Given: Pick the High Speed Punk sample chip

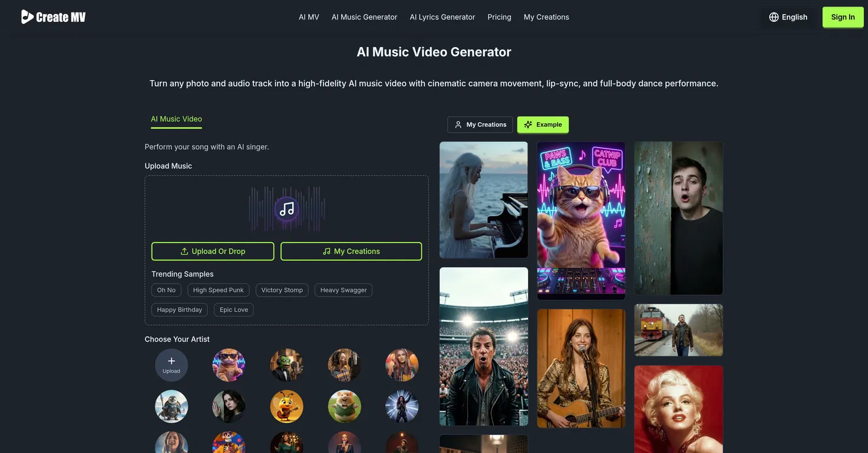Looking at the screenshot, I should click(x=218, y=290).
